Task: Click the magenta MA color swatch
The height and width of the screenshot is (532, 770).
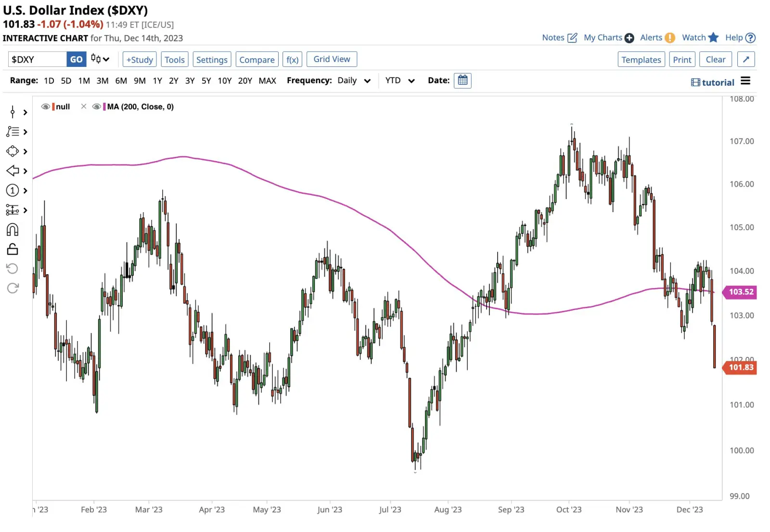Action: 104,107
